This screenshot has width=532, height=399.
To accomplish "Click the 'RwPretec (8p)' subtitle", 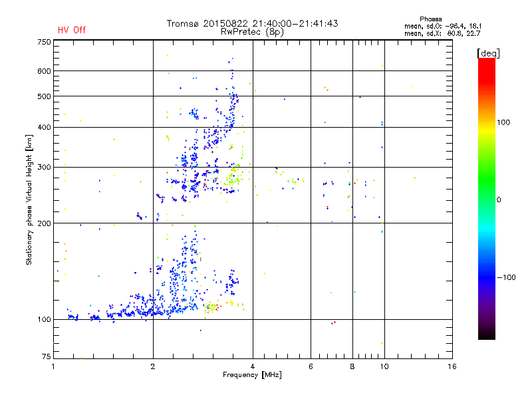I will coord(252,32).
